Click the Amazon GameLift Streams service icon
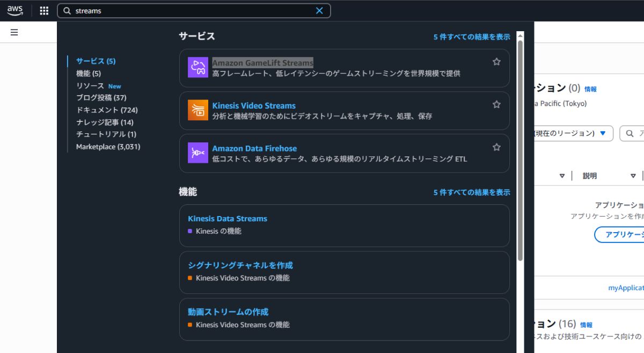This screenshot has height=353, width=644. (198, 68)
